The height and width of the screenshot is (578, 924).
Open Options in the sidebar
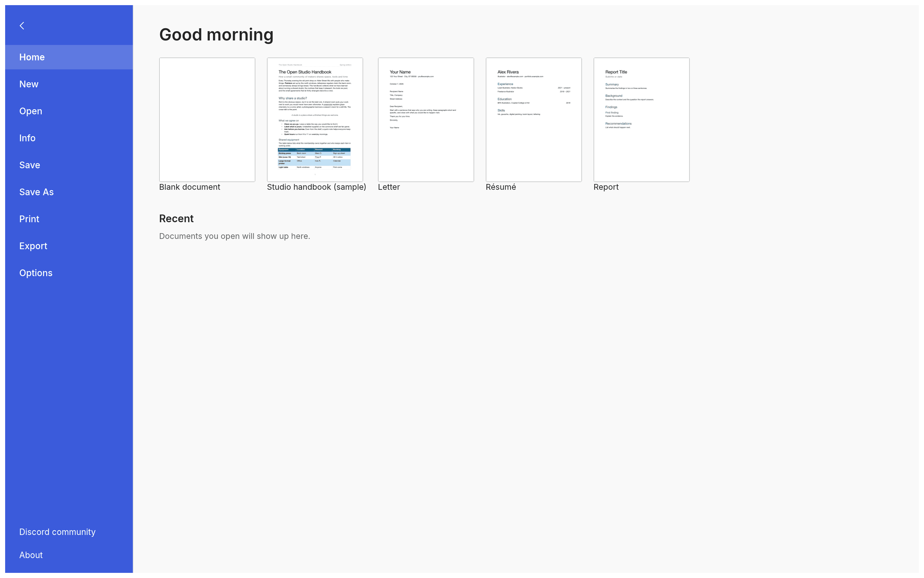[69, 273]
